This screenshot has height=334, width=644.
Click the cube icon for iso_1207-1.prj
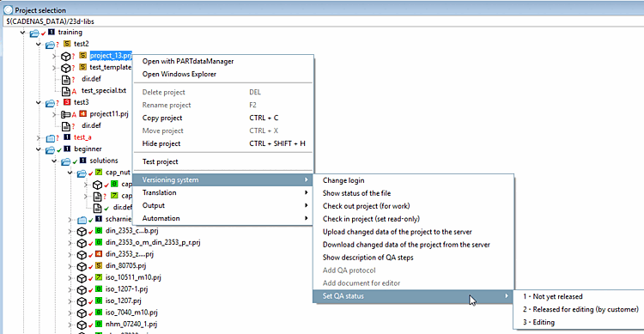(x=82, y=289)
